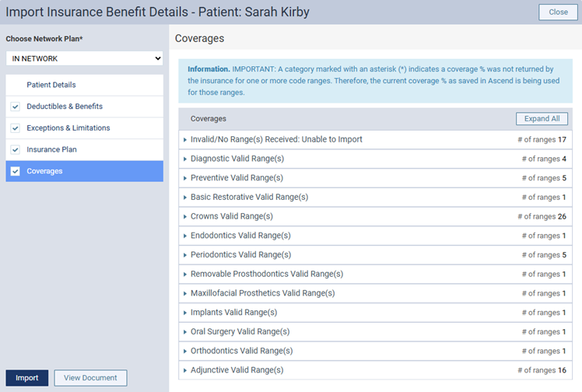582x392 pixels.
Task: Toggle the Deductibles & Benefits checkbox
Action: tap(16, 107)
